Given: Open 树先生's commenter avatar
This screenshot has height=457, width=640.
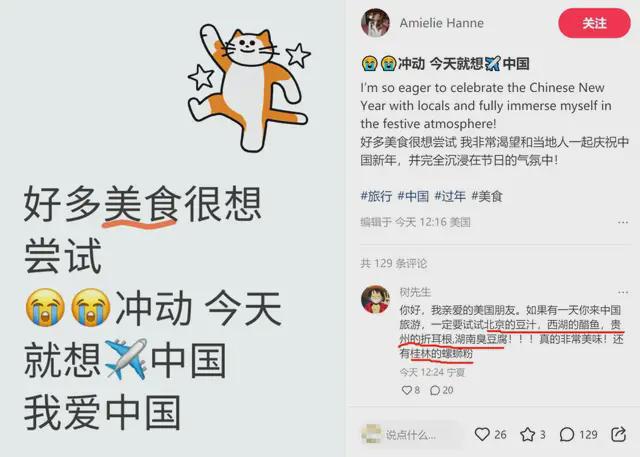Looking at the screenshot, I should [x=376, y=299].
